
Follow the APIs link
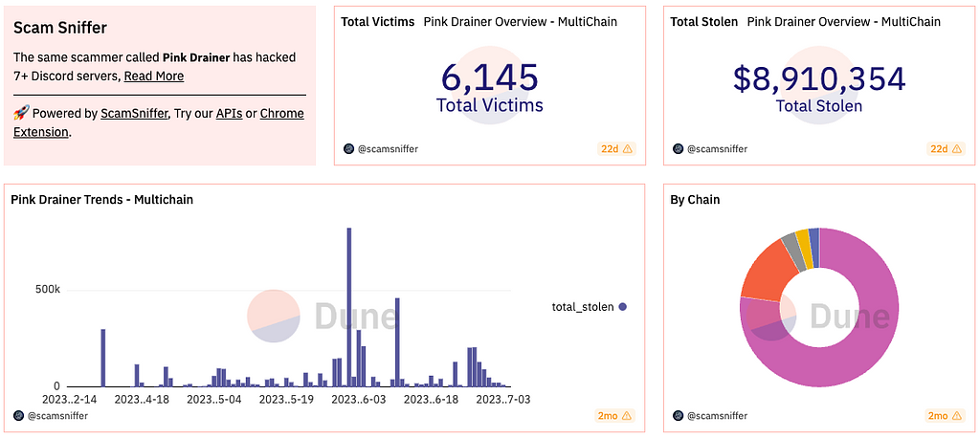click(x=229, y=114)
